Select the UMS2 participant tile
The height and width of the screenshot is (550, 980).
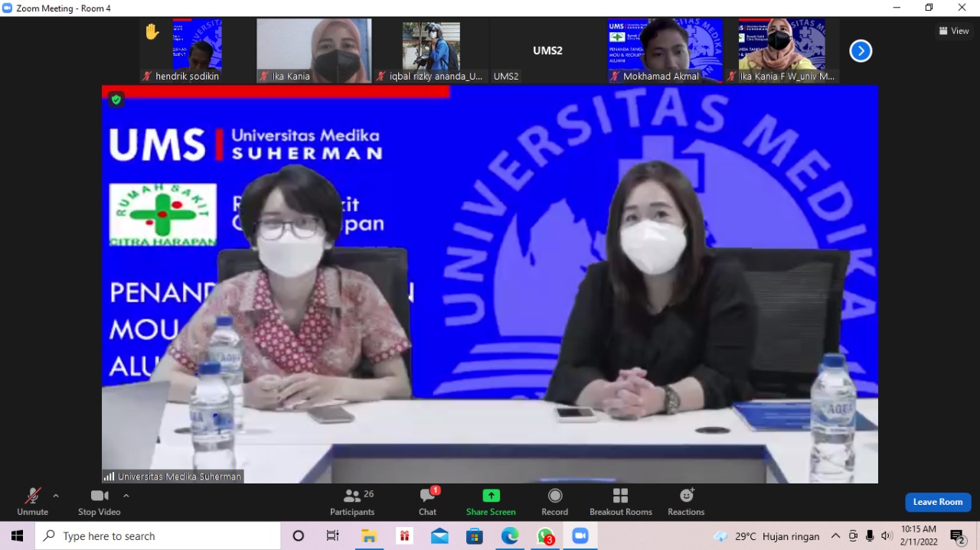(547, 50)
